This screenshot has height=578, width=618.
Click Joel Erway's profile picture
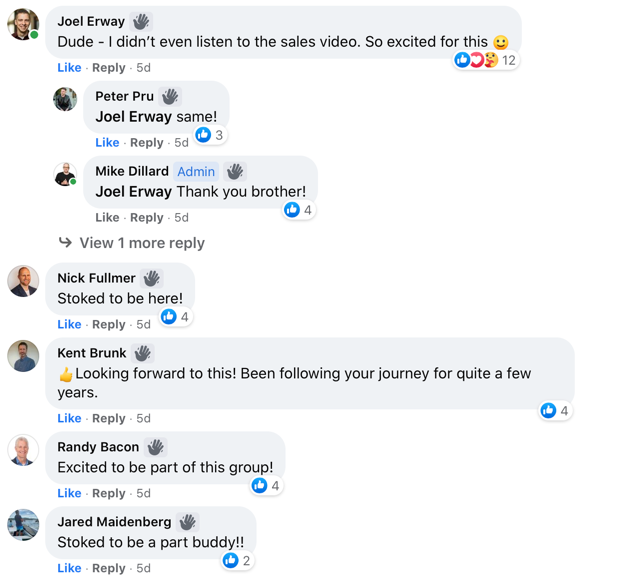coord(23,24)
